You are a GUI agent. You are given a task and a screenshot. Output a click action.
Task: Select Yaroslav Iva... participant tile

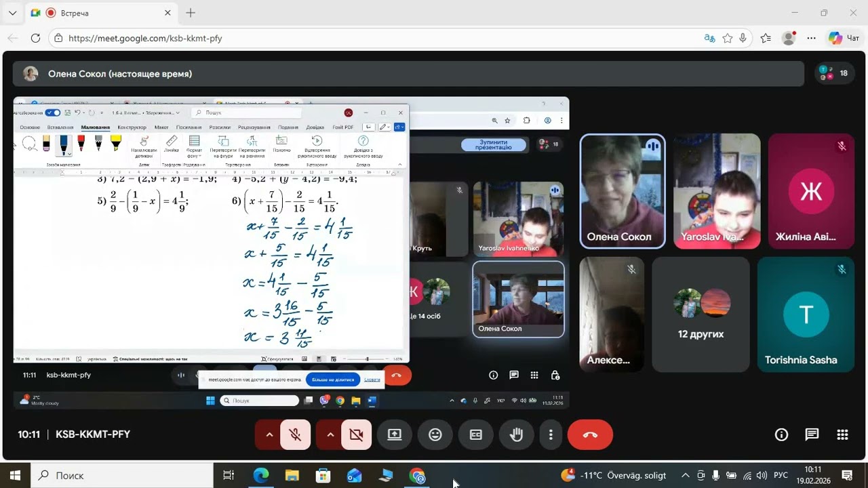[717, 191]
